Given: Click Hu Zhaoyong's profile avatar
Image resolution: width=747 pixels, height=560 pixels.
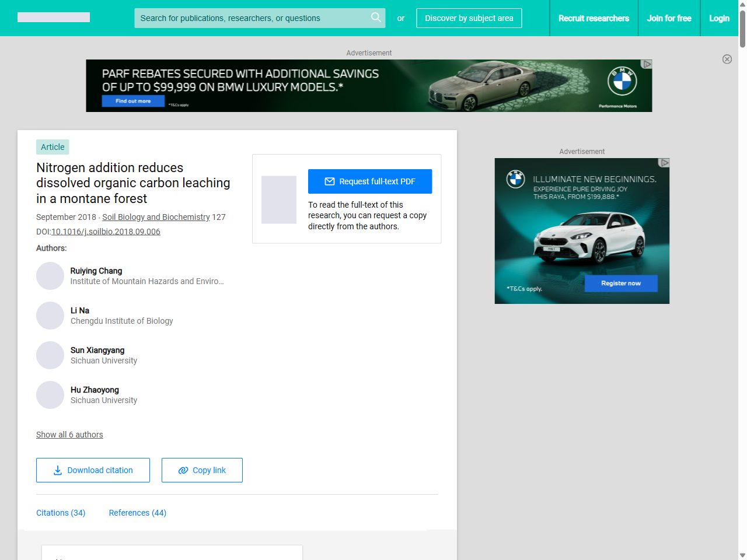Looking at the screenshot, I should tap(50, 395).
